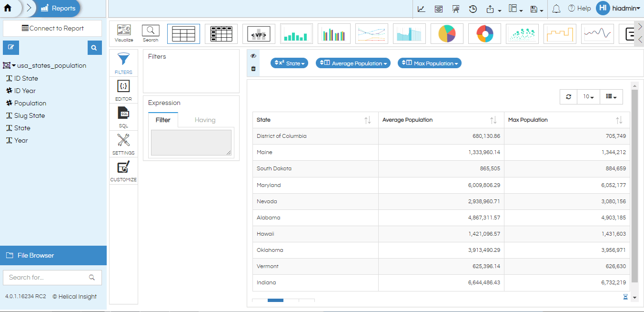
Task: Sort by Average Population column
Action: click(493, 120)
